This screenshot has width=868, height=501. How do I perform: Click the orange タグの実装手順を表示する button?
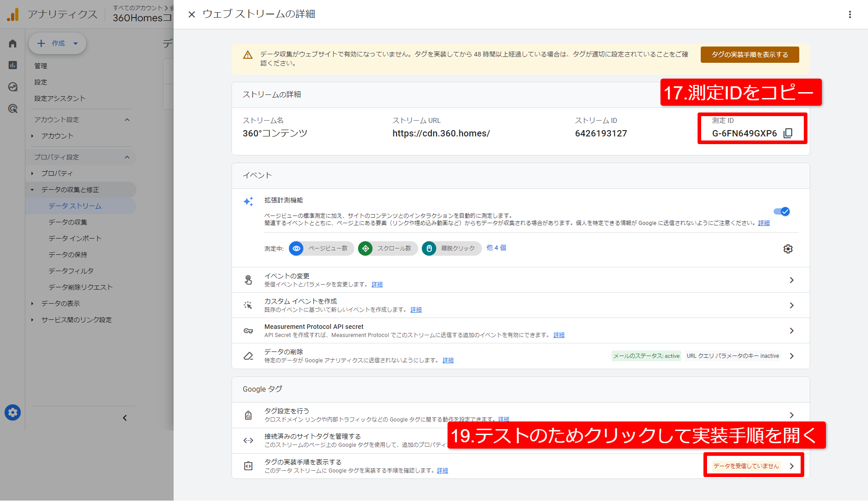(750, 55)
